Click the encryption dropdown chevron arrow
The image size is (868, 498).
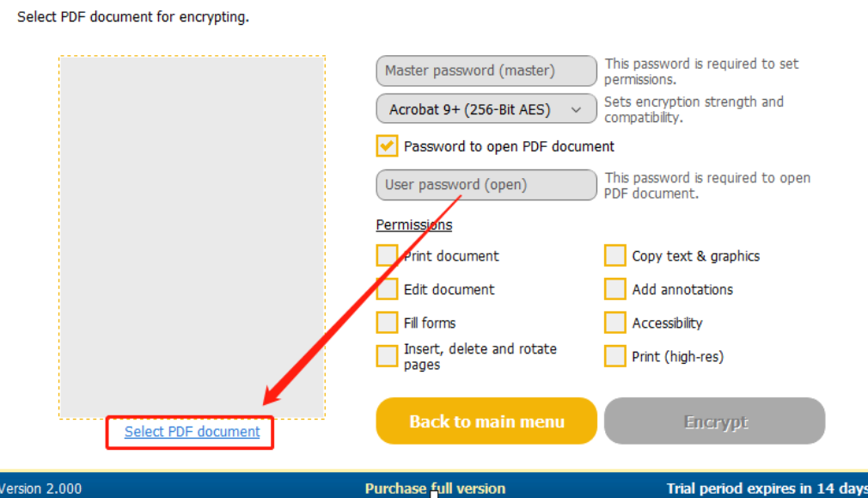(x=577, y=109)
